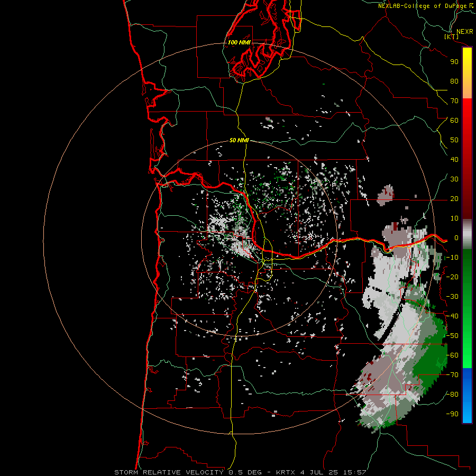Click the "100 NMI" range ring label

(x=239, y=42)
